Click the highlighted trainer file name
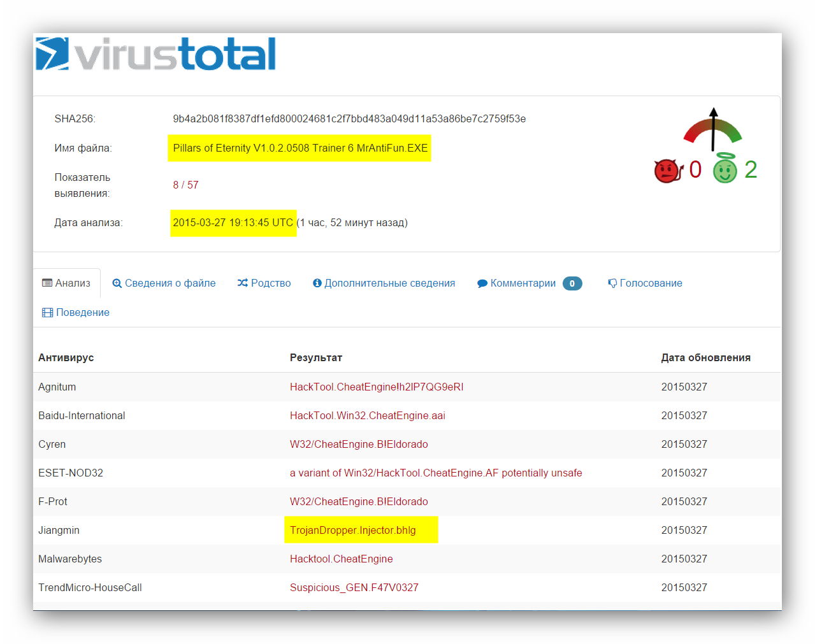This screenshot has height=644, width=815. tap(299, 148)
